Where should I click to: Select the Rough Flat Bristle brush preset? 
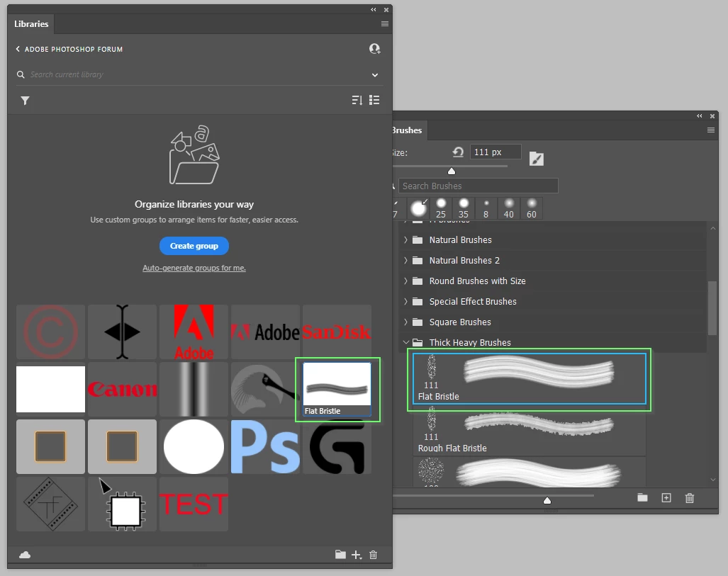530,430
